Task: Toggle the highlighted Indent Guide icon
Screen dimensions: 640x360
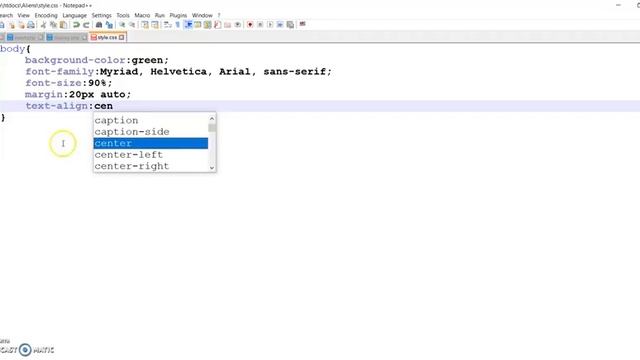Action: point(188,25)
